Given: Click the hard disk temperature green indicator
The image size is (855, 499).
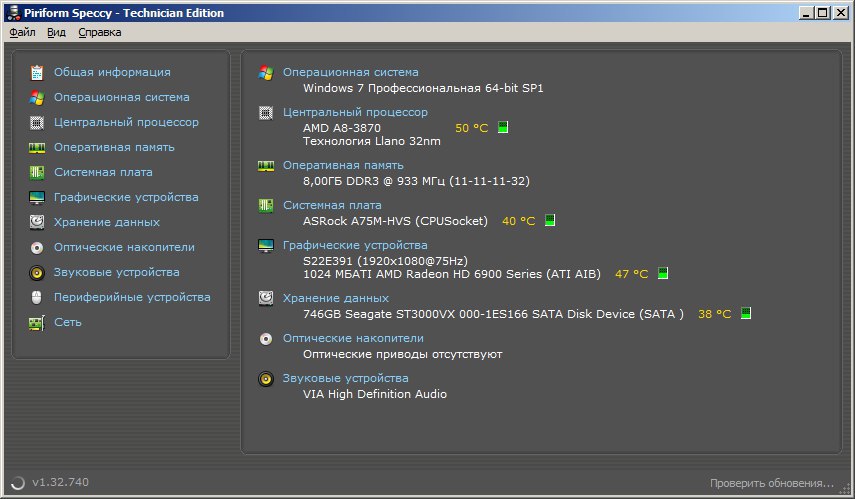Looking at the screenshot, I should click(x=745, y=313).
